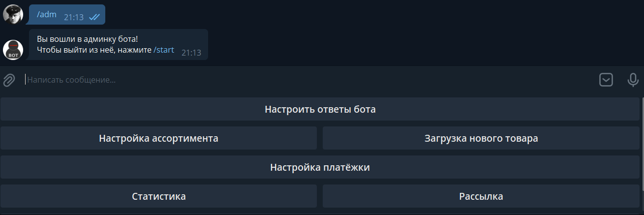Open the BOT avatar profile picture
The width and height of the screenshot is (644, 215).
click(13, 50)
